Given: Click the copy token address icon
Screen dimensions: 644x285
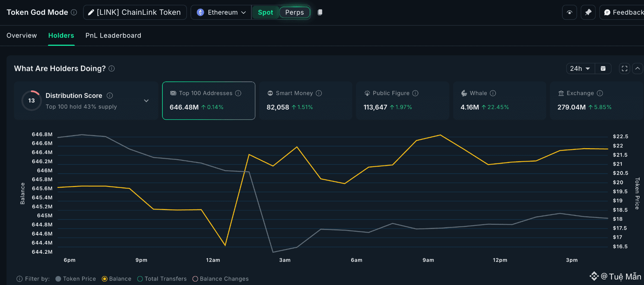Looking at the screenshot, I should (x=320, y=12).
